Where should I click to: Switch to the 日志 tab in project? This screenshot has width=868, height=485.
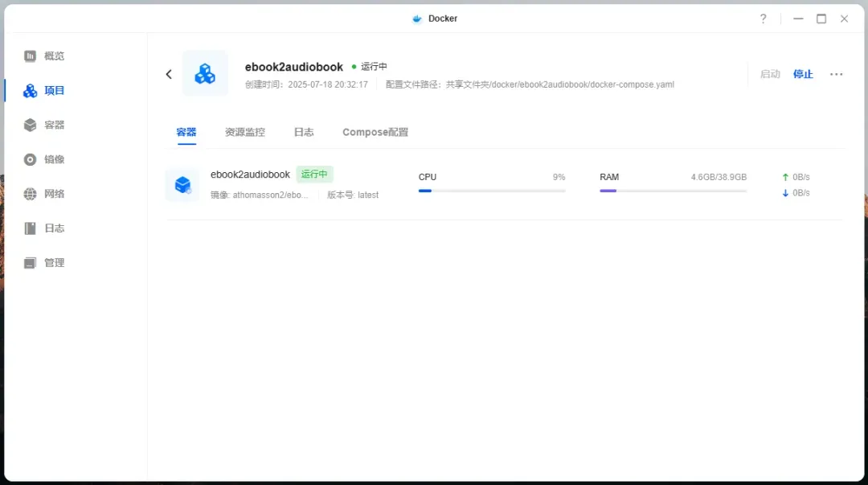click(304, 132)
